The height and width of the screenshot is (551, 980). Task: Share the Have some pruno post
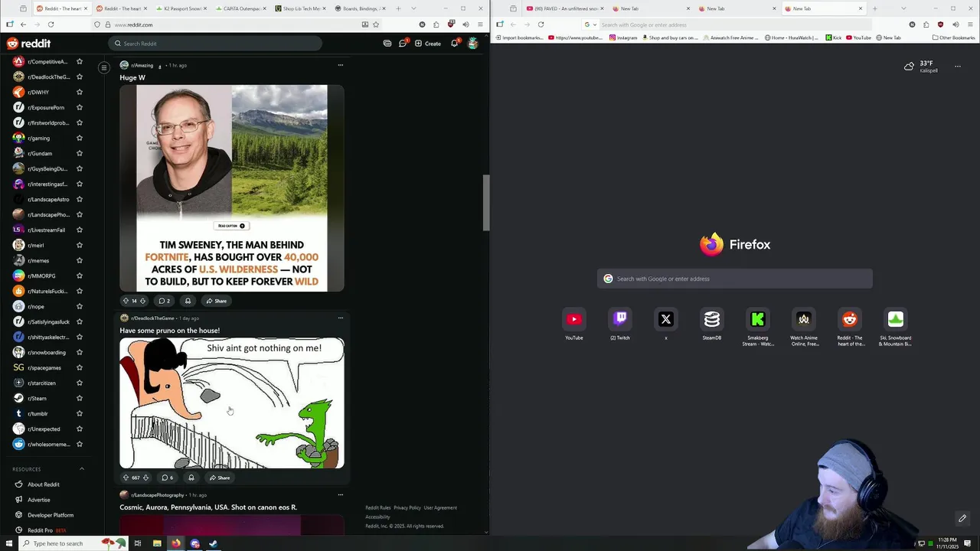(x=219, y=478)
